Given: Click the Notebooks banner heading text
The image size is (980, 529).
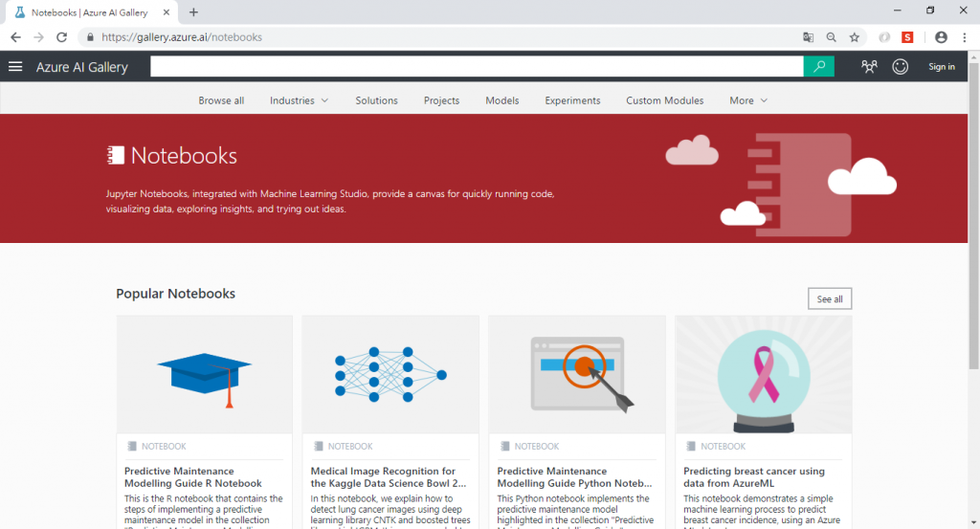Looking at the screenshot, I should coord(184,156).
